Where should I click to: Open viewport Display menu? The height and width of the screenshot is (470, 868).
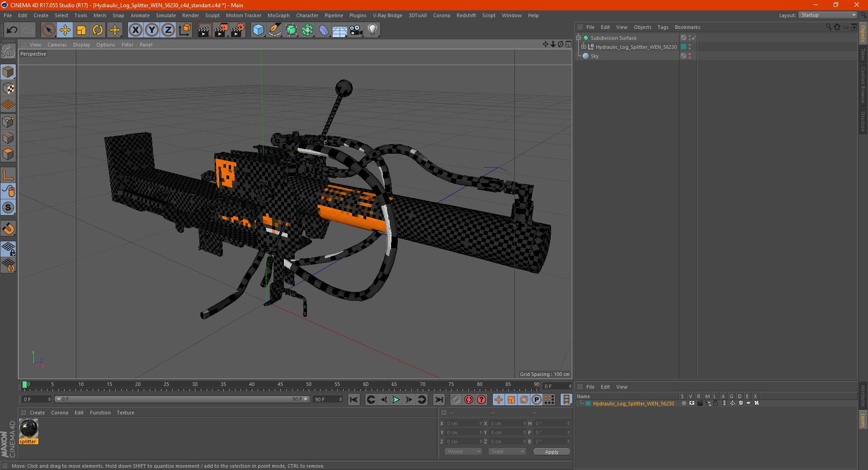tap(81, 45)
